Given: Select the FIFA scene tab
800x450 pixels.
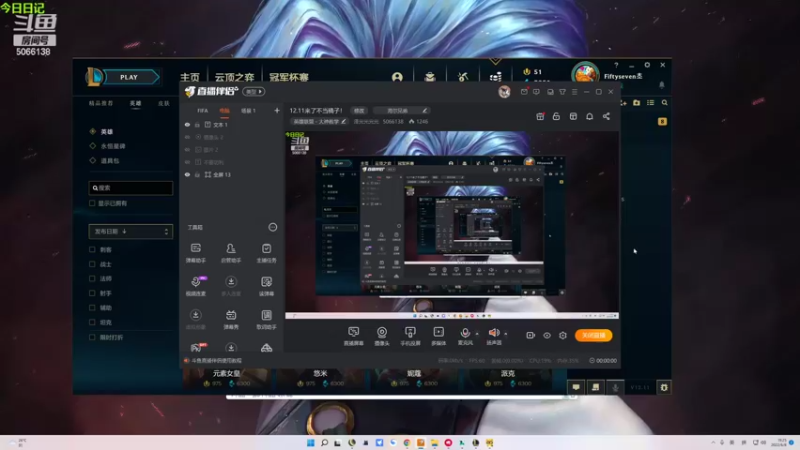Looking at the screenshot, I should tap(203, 110).
